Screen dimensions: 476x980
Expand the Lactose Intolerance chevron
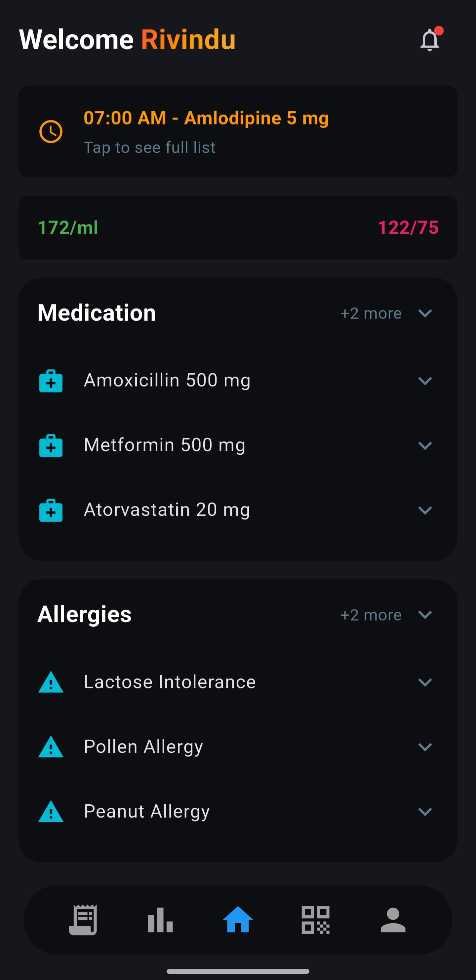click(x=425, y=682)
